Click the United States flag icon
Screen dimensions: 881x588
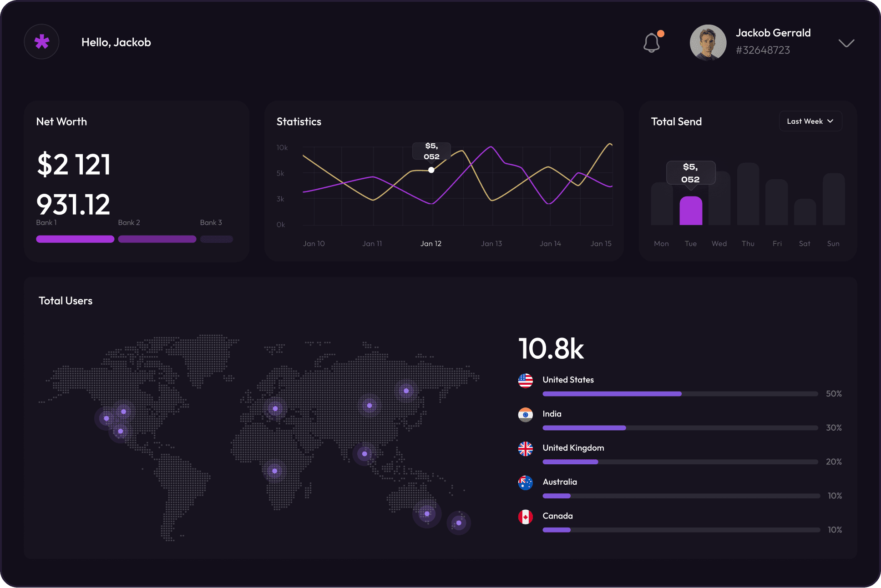pyautogui.click(x=526, y=381)
